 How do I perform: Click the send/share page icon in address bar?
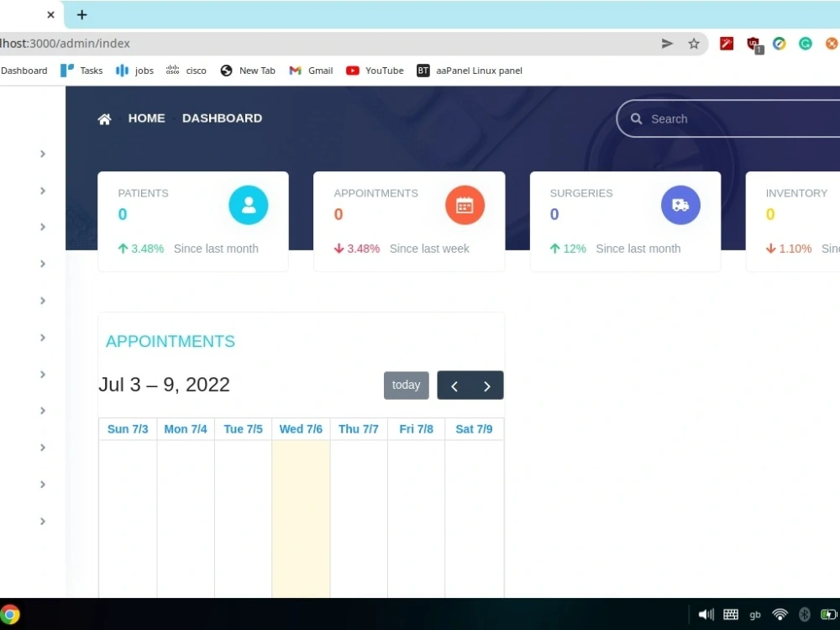click(667, 44)
